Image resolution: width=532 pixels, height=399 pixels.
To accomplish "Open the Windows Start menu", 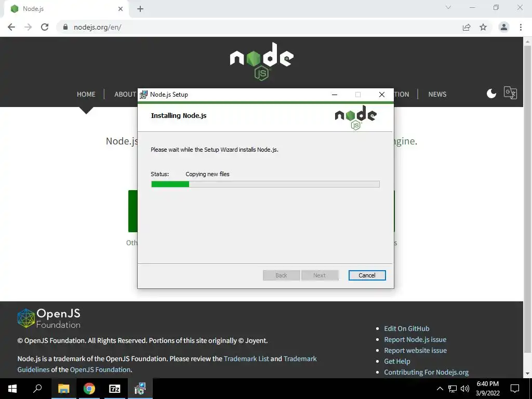I will tap(12, 389).
